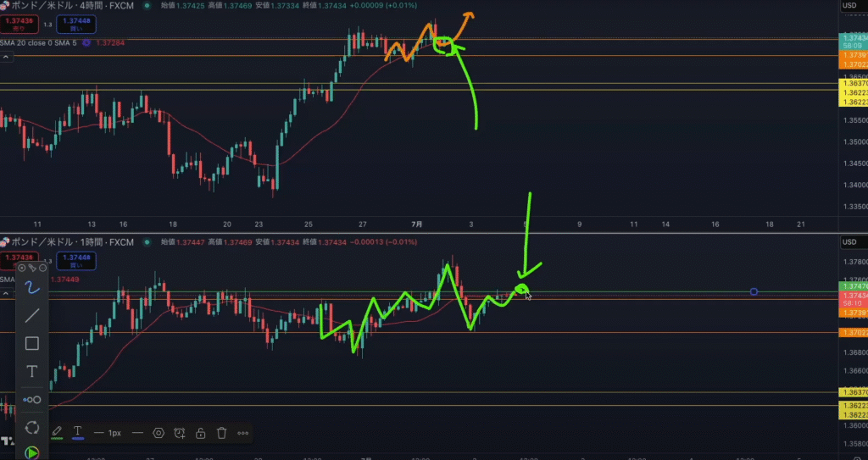
Task: Select the freehand curve drawing tool
Action: coord(32,286)
